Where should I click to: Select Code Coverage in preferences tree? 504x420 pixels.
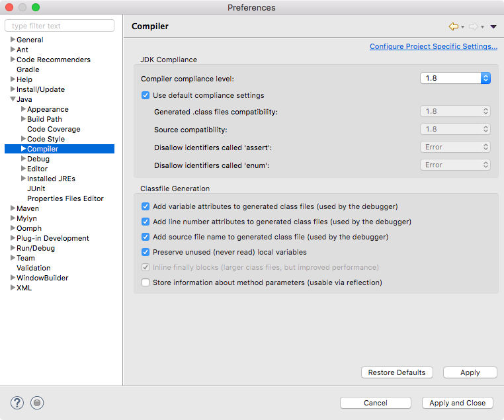point(54,129)
